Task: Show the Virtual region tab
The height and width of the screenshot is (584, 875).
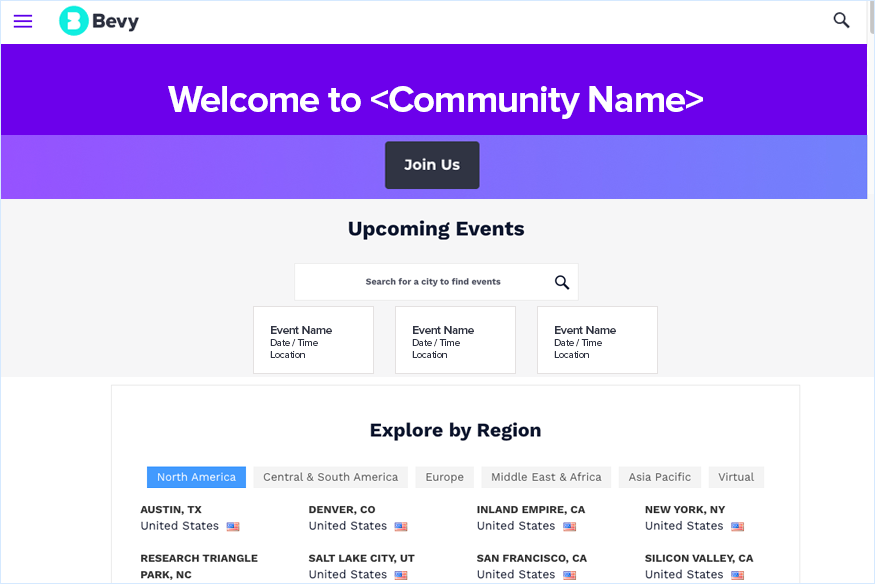Action: 736,477
